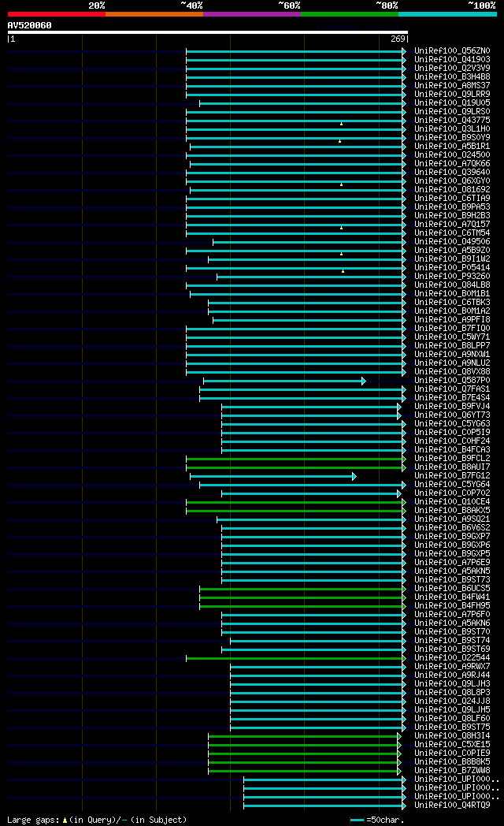Click the UniRef100_C5XE15 hit label
The height and width of the screenshot is (826, 504).
(452, 744)
